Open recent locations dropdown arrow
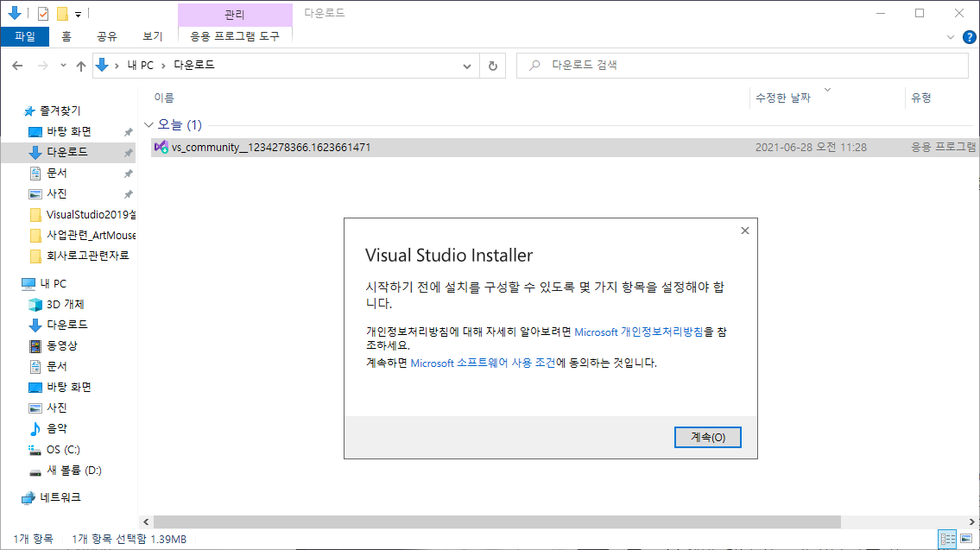The image size is (980, 550). click(63, 66)
